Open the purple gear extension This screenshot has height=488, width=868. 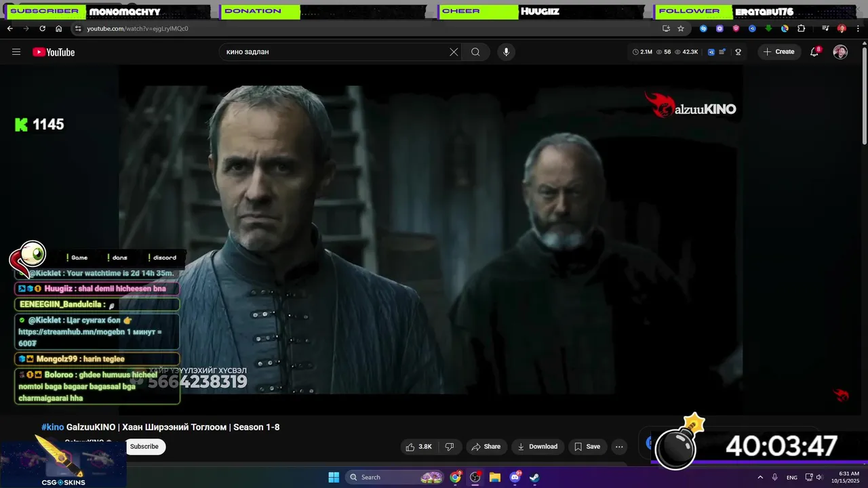pyautogui.click(x=719, y=28)
